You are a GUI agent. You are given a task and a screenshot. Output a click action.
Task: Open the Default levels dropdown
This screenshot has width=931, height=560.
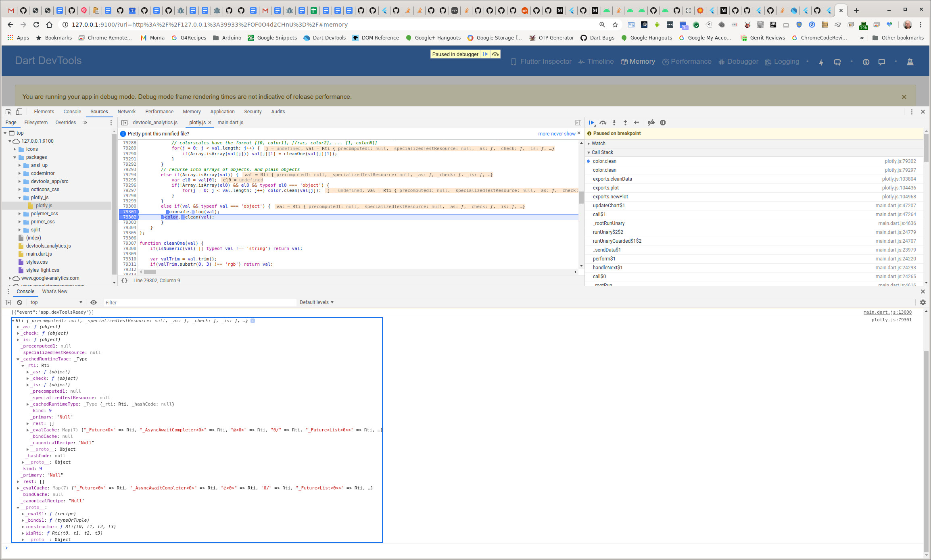[317, 302]
